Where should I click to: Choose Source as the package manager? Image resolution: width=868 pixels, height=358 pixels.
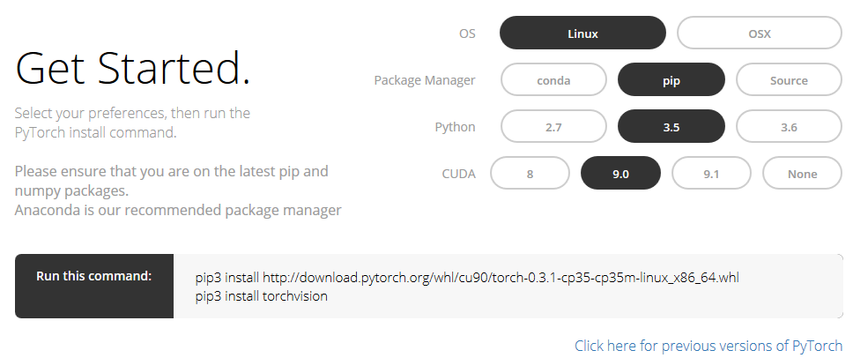coord(789,80)
